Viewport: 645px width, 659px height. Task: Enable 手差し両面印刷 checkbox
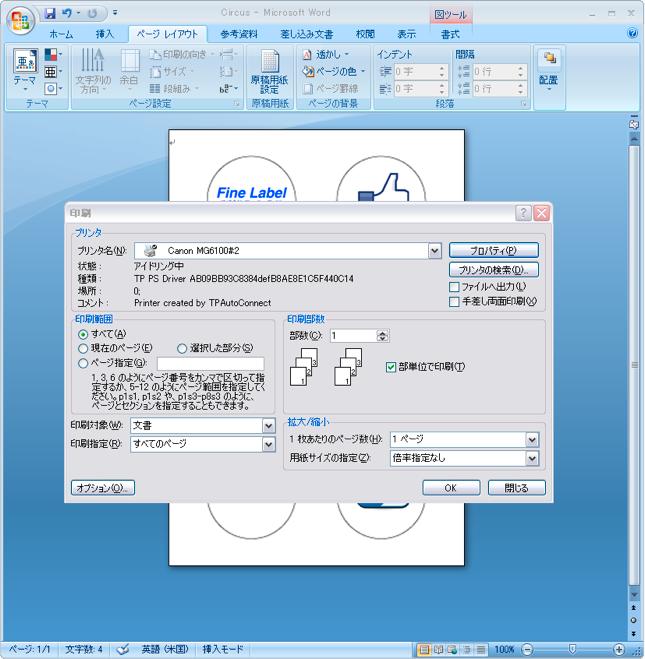coord(454,302)
